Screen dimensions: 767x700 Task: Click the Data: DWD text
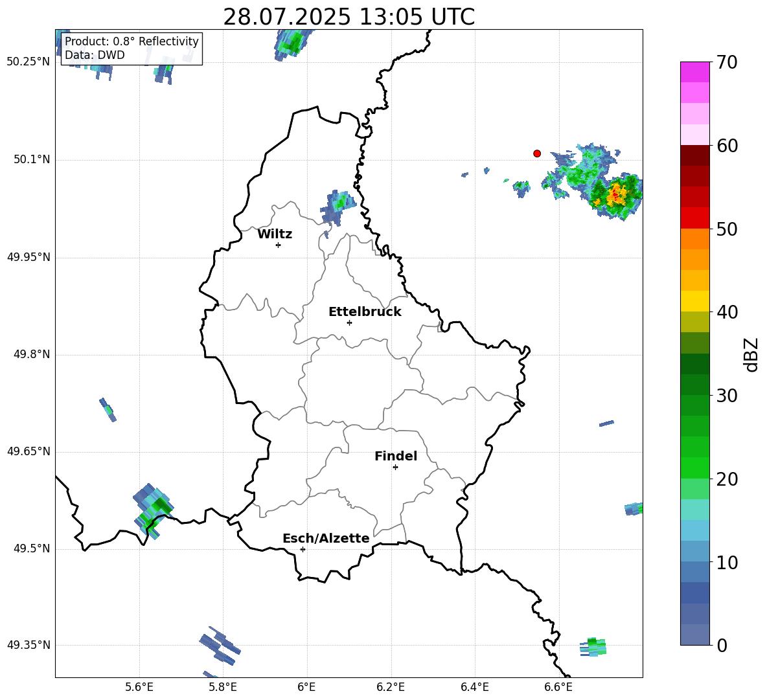pyautogui.click(x=95, y=55)
